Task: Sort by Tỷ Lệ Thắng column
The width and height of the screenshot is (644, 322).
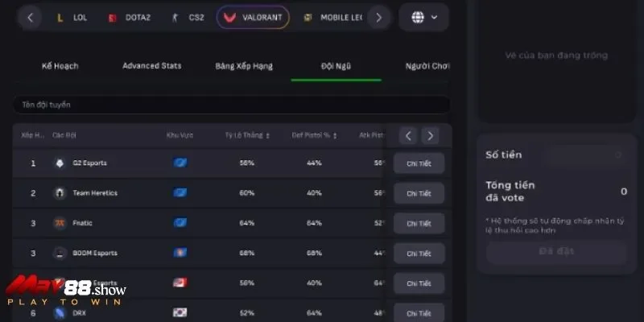Action: point(247,135)
